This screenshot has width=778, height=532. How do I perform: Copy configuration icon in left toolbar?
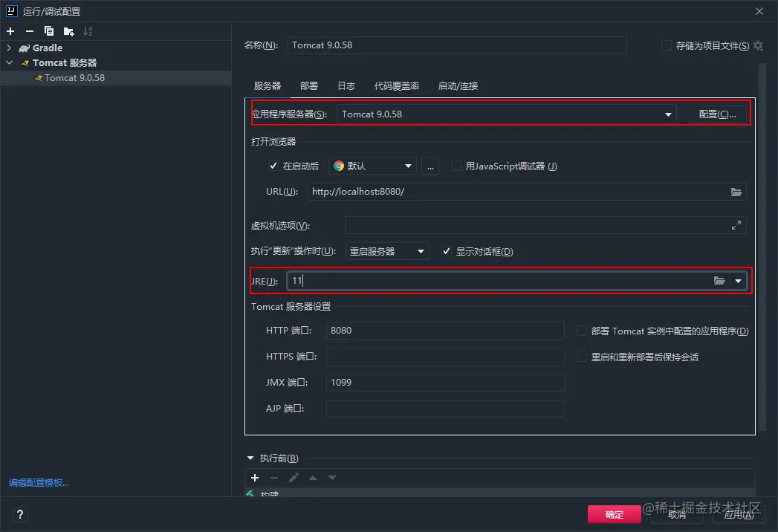click(x=48, y=31)
